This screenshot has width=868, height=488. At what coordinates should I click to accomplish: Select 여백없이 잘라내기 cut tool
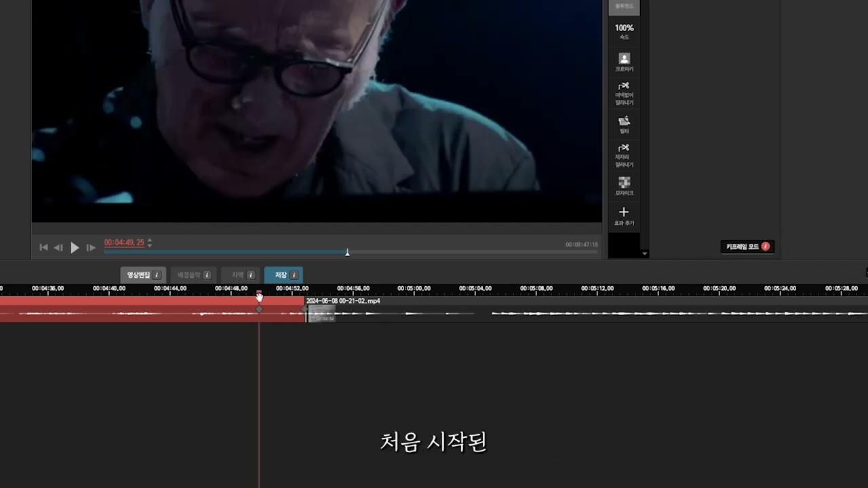pos(624,94)
